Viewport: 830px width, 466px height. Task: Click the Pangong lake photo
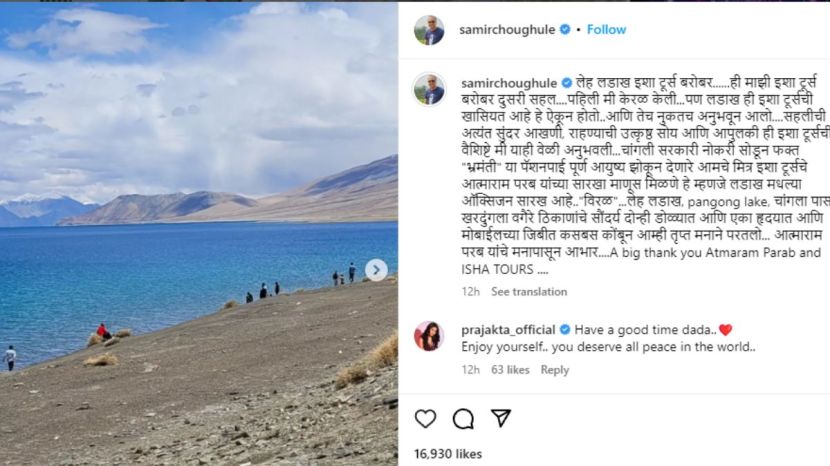(199, 234)
